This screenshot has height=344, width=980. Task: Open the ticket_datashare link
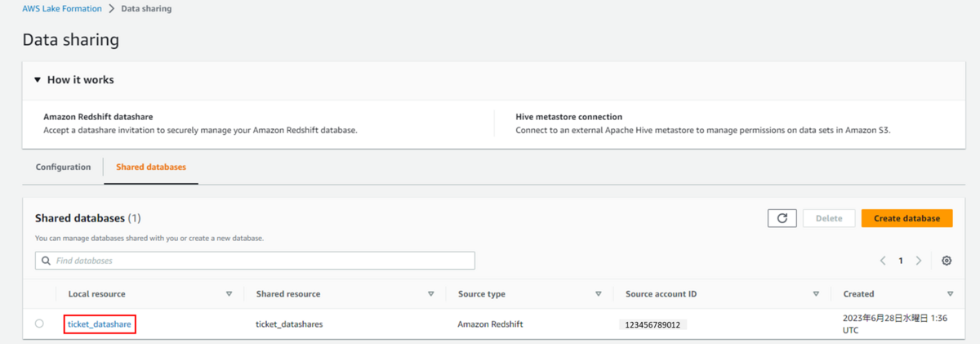coord(99,324)
